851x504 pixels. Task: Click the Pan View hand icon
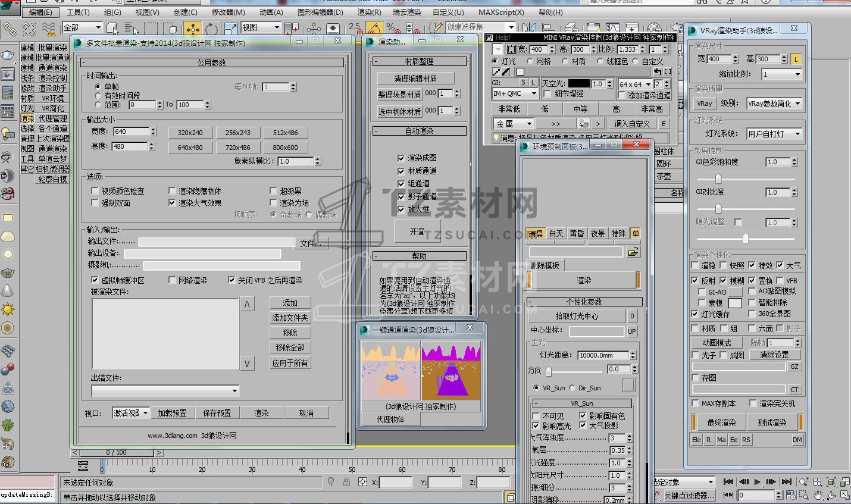point(818,495)
